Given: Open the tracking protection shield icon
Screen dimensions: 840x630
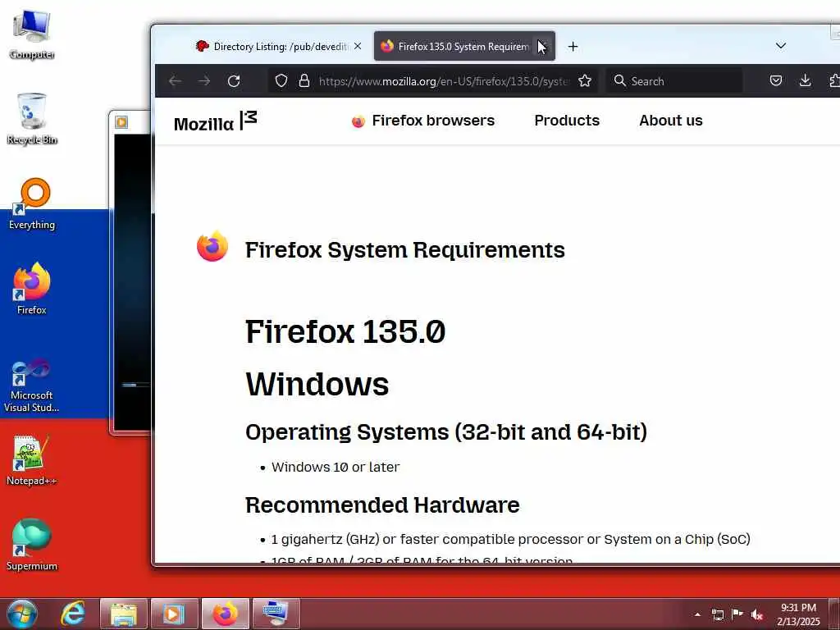Looking at the screenshot, I should (x=281, y=81).
